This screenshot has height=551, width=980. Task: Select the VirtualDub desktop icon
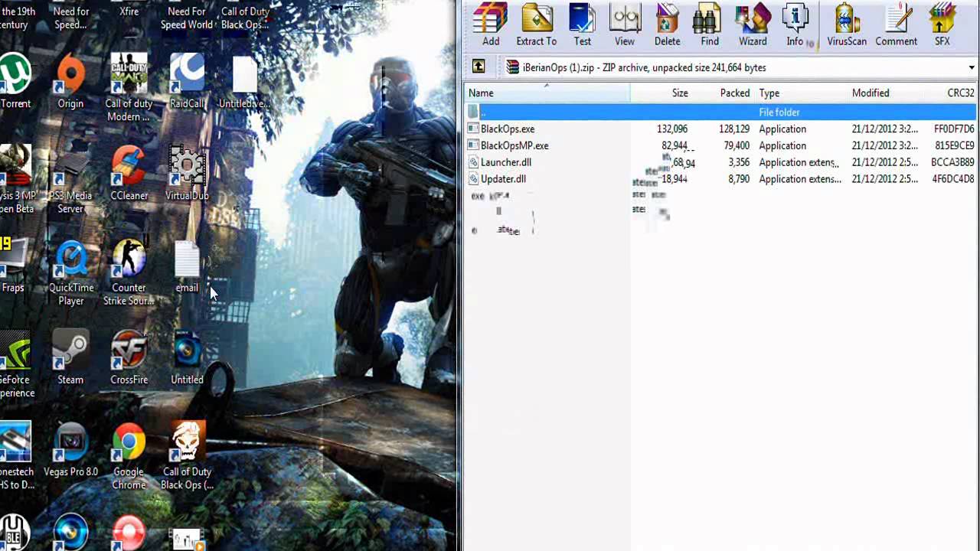187,174
